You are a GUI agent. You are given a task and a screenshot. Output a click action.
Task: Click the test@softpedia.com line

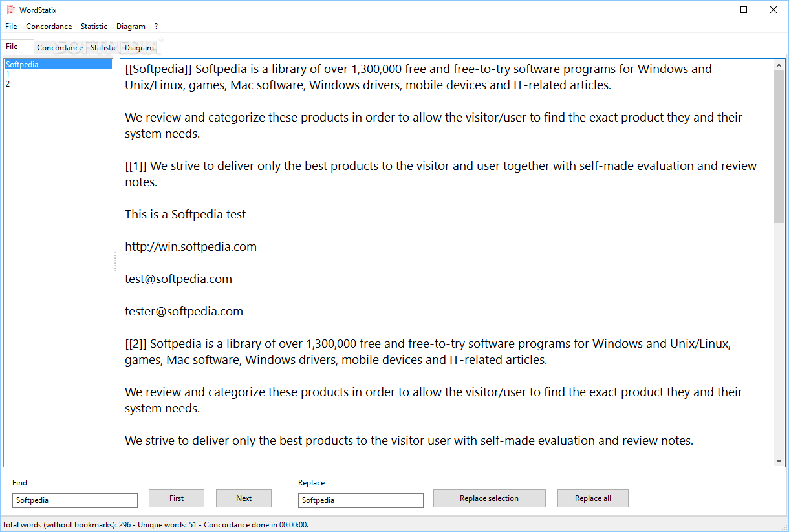[178, 279]
